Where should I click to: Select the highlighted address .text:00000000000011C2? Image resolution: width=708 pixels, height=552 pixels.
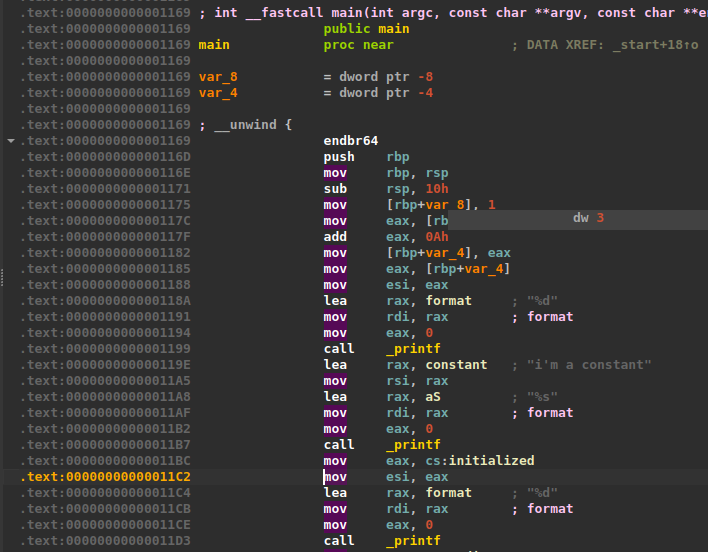point(105,477)
